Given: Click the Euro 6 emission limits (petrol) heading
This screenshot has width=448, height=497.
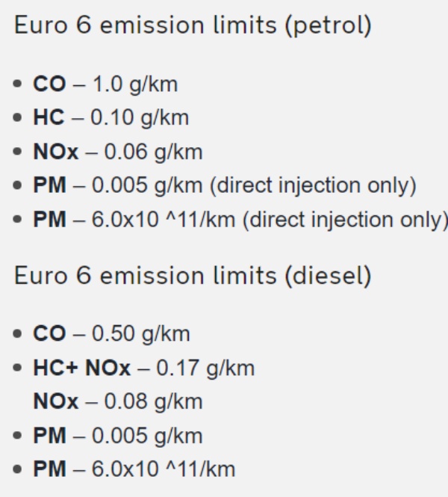Looking at the screenshot, I should coord(193,26).
